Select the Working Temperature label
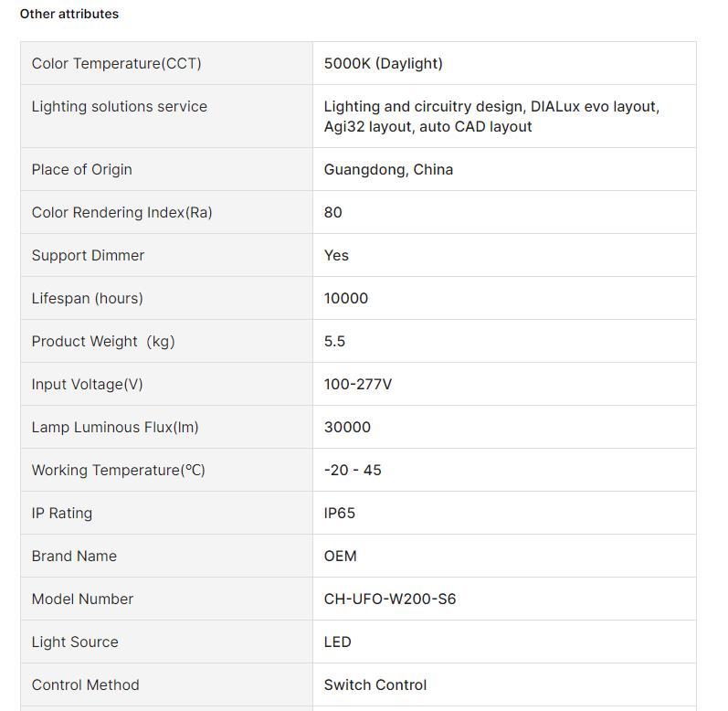The image size is (728, 711). pyautogui.click(x=119, y=470)
